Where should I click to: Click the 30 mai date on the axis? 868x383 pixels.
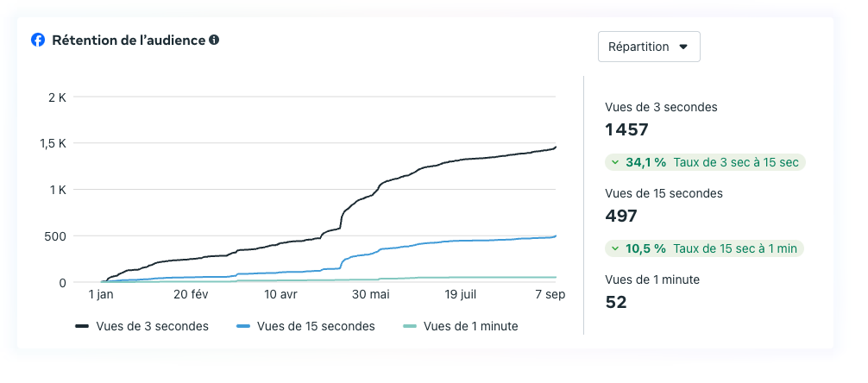370,294
